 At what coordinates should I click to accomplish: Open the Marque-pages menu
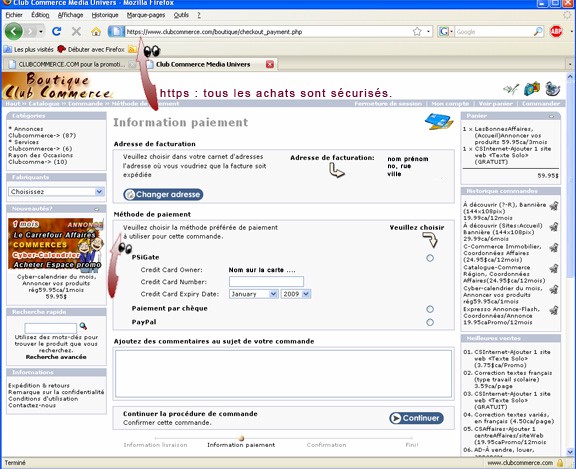click(x=146, y=15)
